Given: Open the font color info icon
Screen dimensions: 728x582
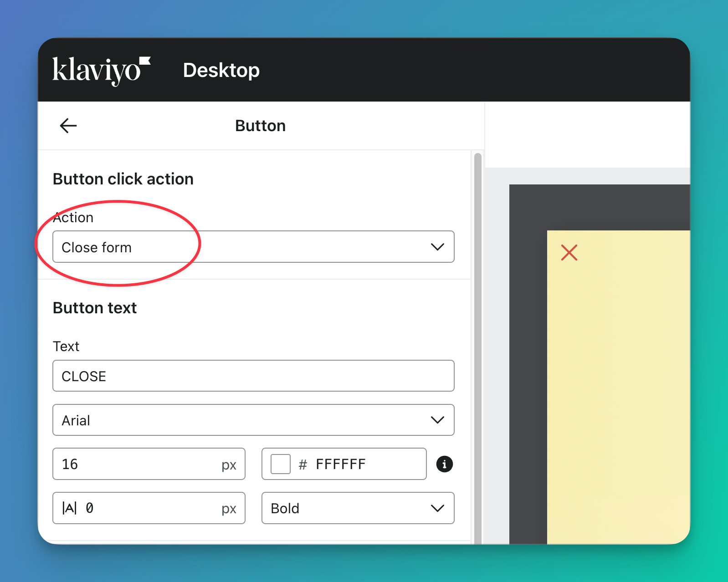Looking at the screenshot, I should 445,464.
